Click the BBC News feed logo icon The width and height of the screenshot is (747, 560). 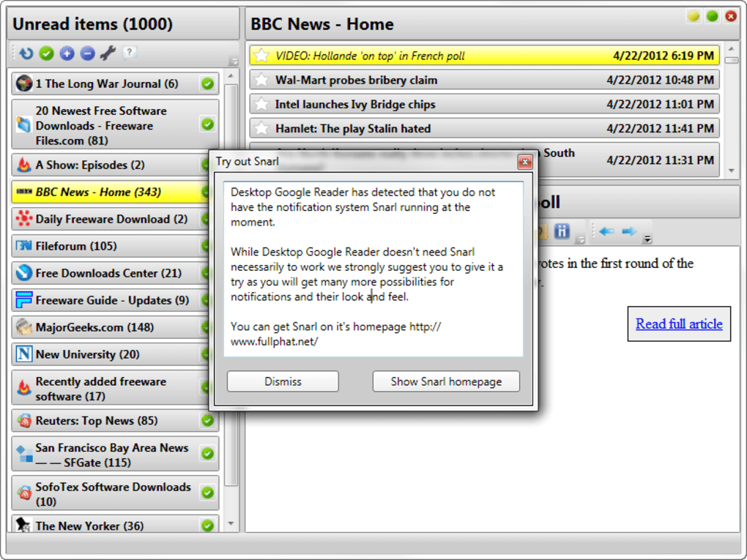[x=24, y=192]
